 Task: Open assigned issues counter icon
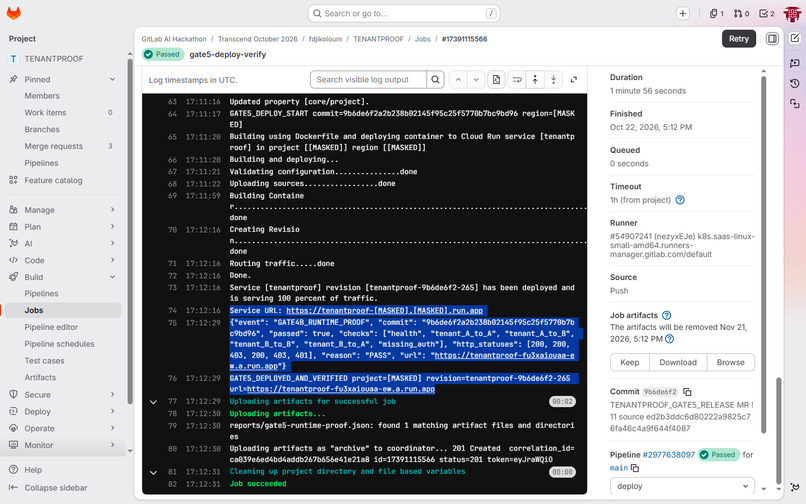(717, 14)
